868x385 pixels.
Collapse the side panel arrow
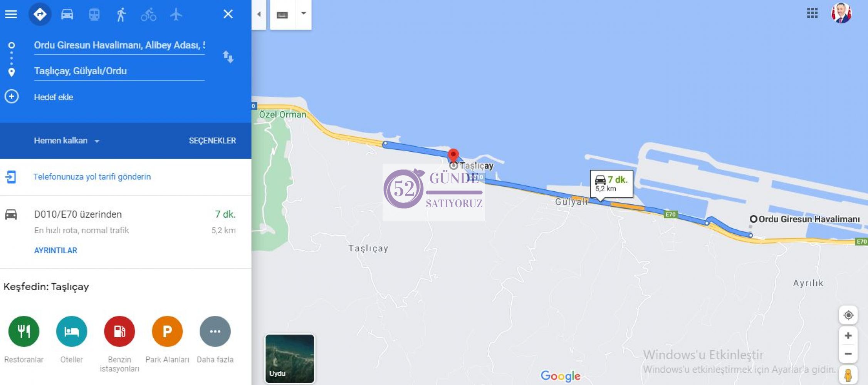coord(259,15)
